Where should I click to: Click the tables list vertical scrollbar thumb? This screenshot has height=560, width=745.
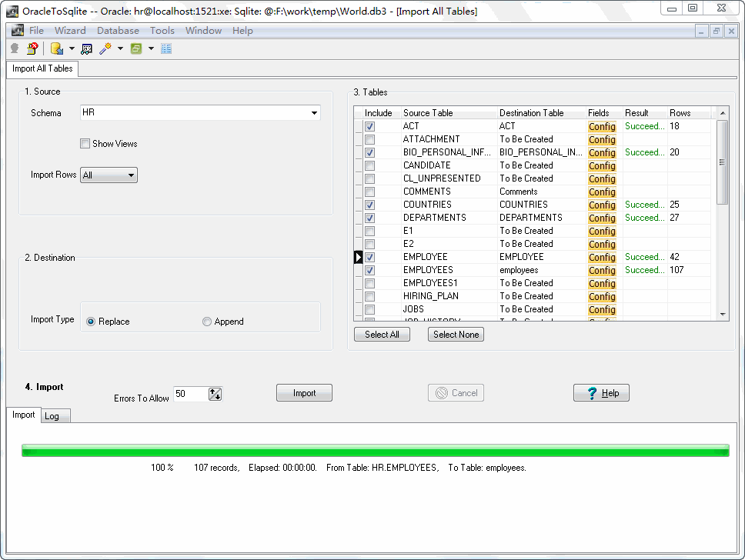[722, 162]
